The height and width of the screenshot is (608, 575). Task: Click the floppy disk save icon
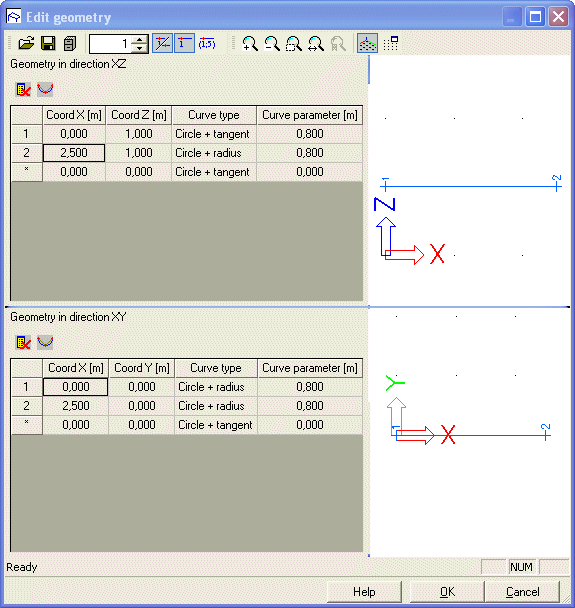(x=48, y=43)
